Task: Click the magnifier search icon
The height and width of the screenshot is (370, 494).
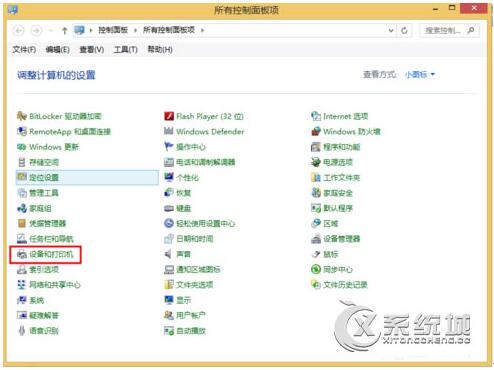Action: pyautogui.click(x=471, y=30)
